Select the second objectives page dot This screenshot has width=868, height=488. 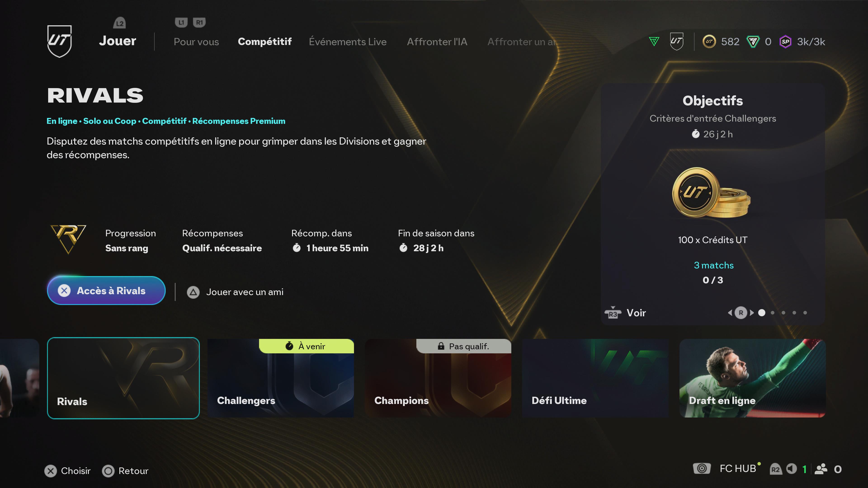coord(773,313)
